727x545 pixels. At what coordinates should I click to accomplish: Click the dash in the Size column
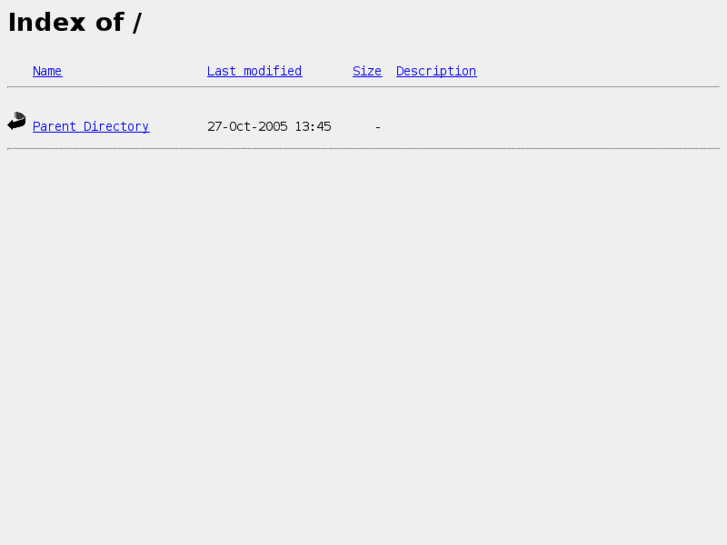click(x=378, y=127)
